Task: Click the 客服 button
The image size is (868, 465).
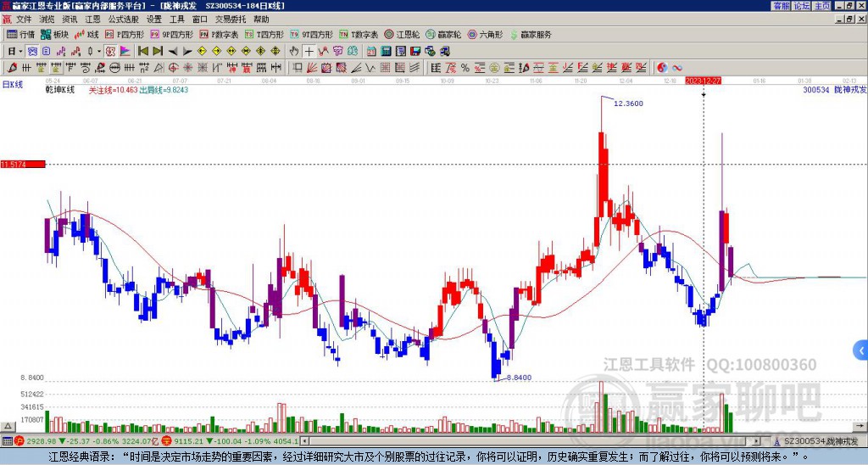Action: click(x=781, y=5)
